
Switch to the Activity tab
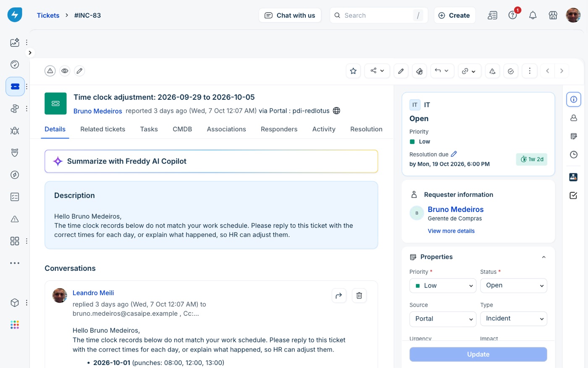[324, 129]
